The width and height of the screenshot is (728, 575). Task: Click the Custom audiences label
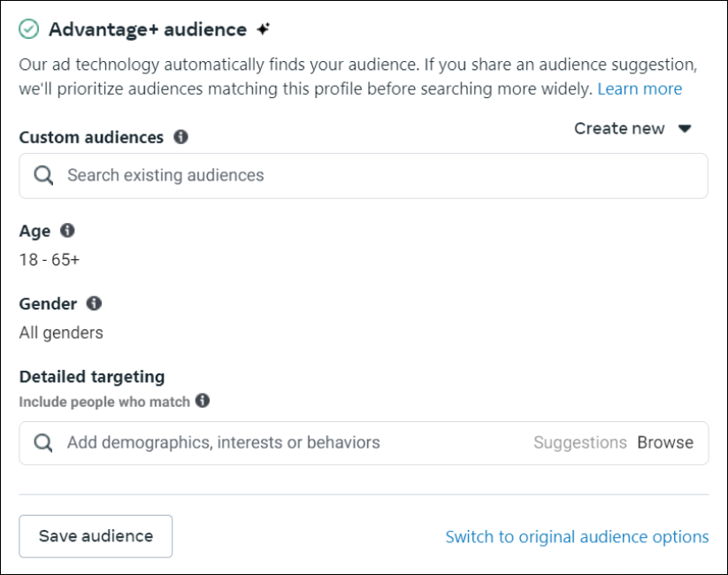[91, 137]
